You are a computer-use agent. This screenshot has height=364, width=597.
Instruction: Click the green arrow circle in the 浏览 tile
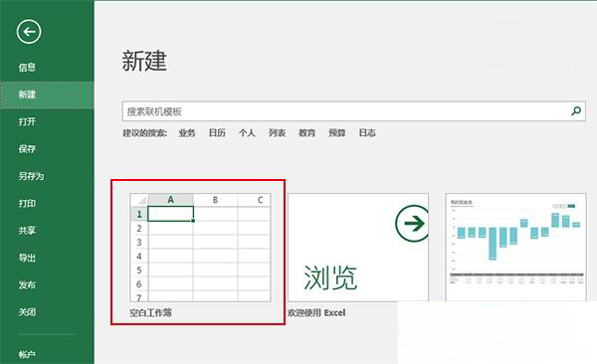413,224
